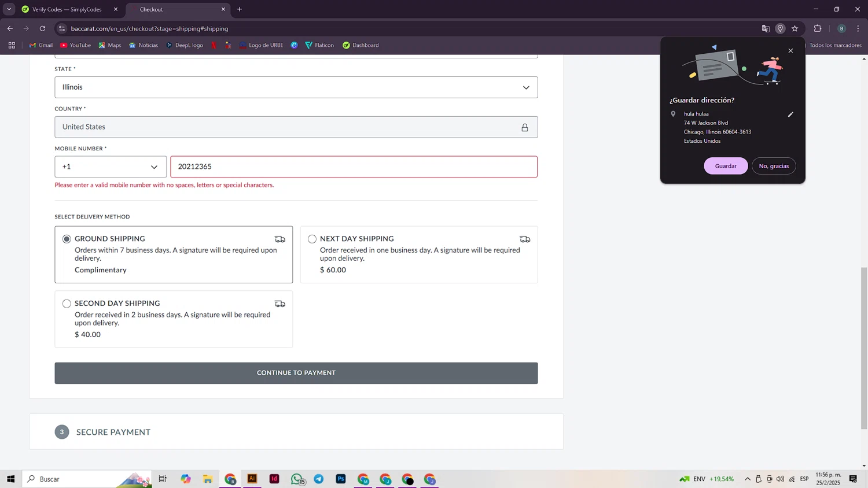Switch the ESP keyboard language indicator

(804, 479)
